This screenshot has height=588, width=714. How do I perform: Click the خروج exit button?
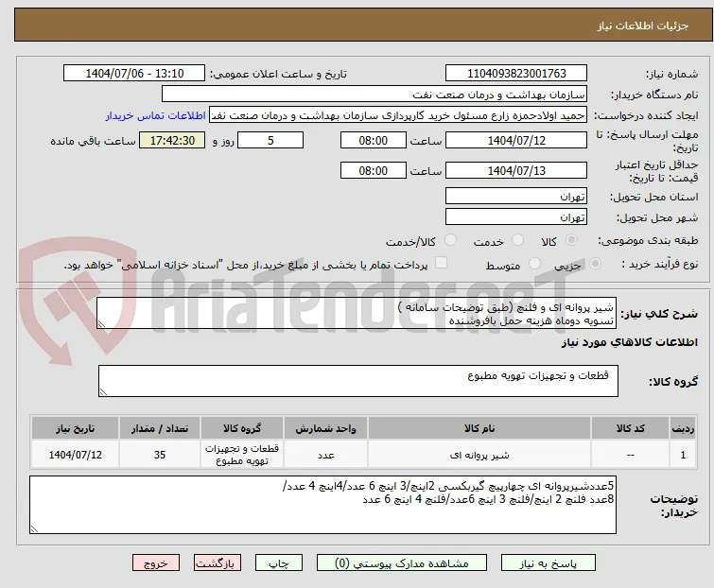(x=156, y=563)
